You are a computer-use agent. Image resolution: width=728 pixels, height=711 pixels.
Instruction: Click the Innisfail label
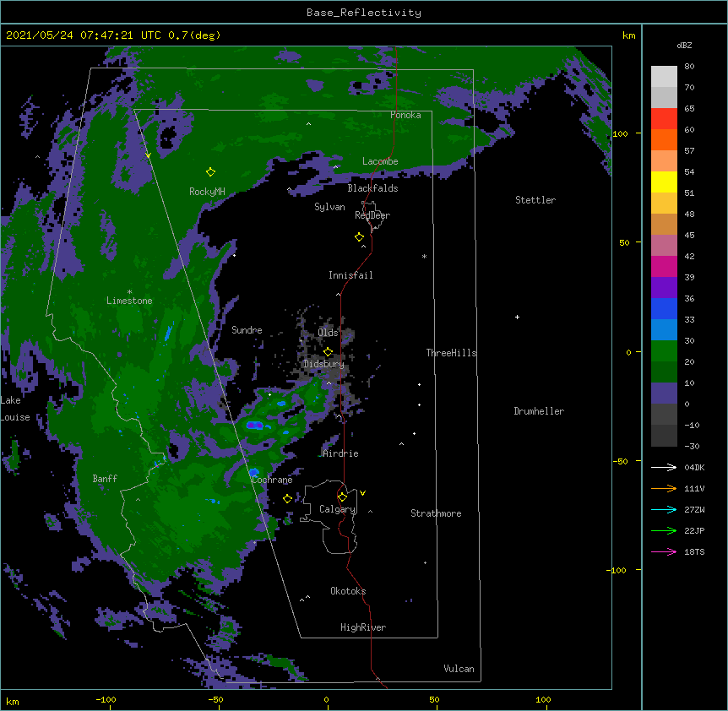coord(350,275)
